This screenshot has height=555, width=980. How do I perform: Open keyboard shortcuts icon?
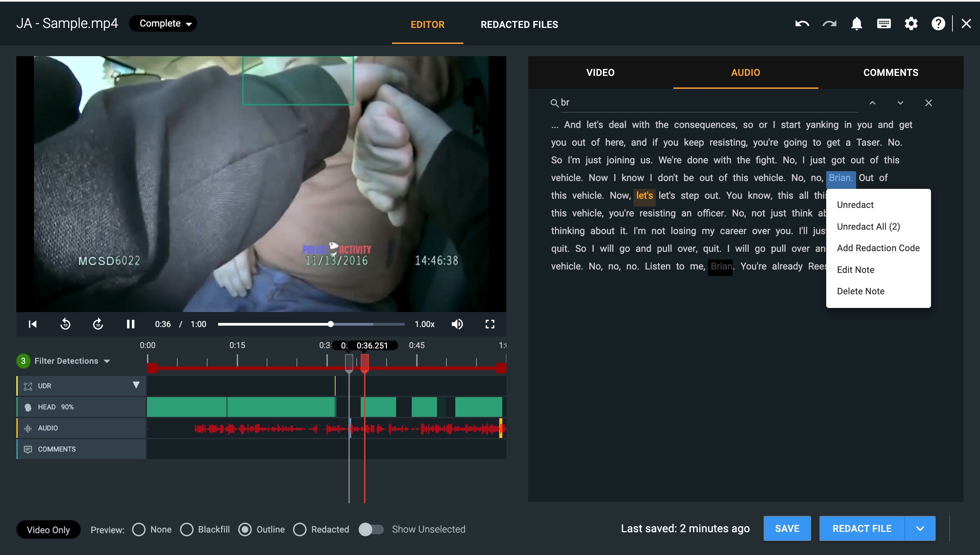884,24
